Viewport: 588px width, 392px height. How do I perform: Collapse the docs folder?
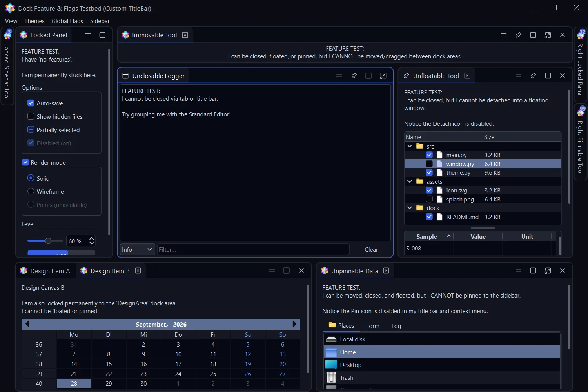pos(410,208)
